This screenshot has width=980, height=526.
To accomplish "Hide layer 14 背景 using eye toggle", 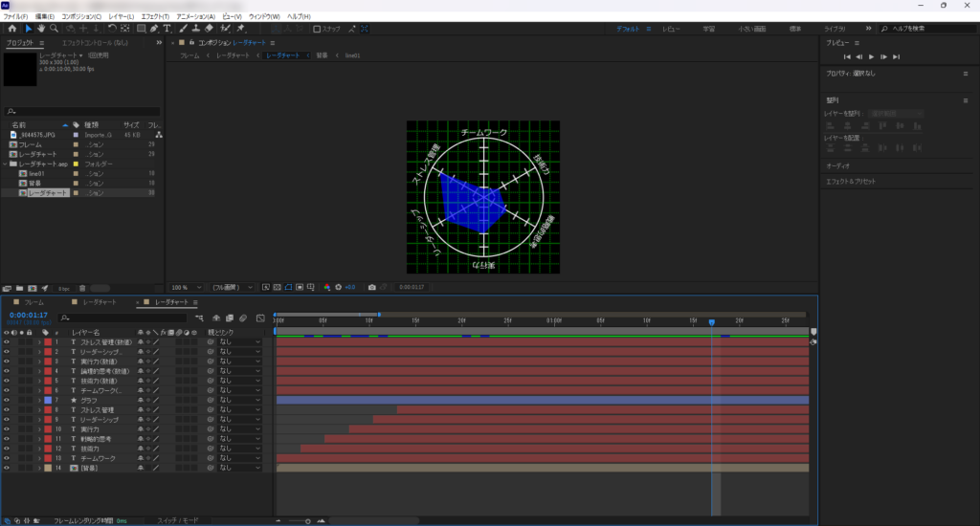I will click(x=7, y=468).
